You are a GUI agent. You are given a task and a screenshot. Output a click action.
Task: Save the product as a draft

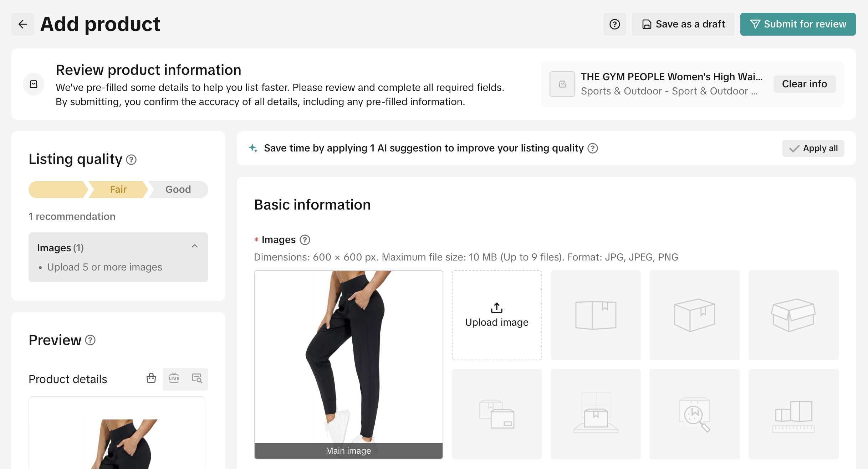tap(683, 24)
